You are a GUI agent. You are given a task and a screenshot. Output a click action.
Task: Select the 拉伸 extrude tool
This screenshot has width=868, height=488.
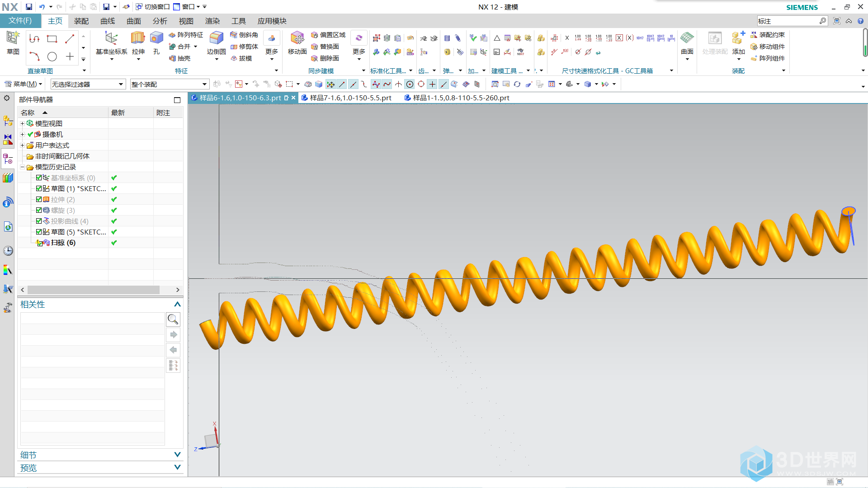[138, 43]
